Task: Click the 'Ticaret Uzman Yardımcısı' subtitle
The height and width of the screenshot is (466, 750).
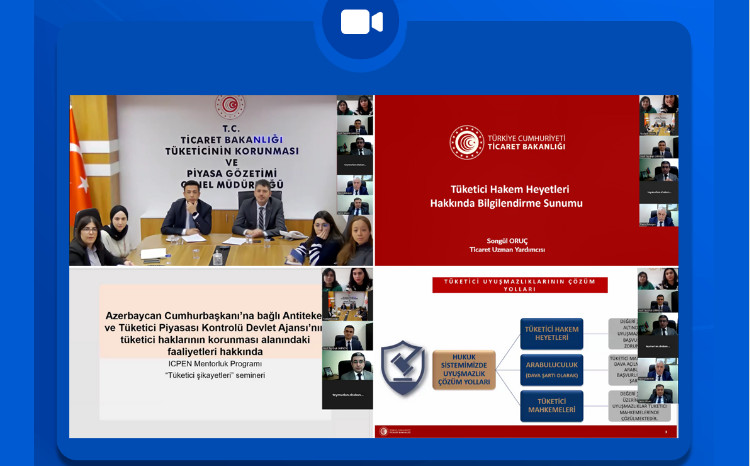Action: point(507,250)
